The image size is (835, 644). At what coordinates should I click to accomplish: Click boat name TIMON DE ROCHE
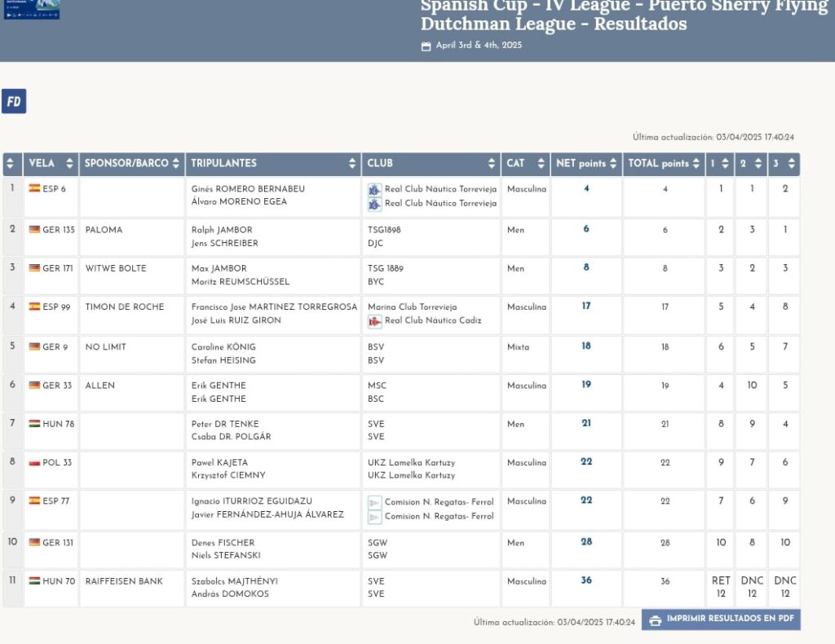[x=125, y=307]
